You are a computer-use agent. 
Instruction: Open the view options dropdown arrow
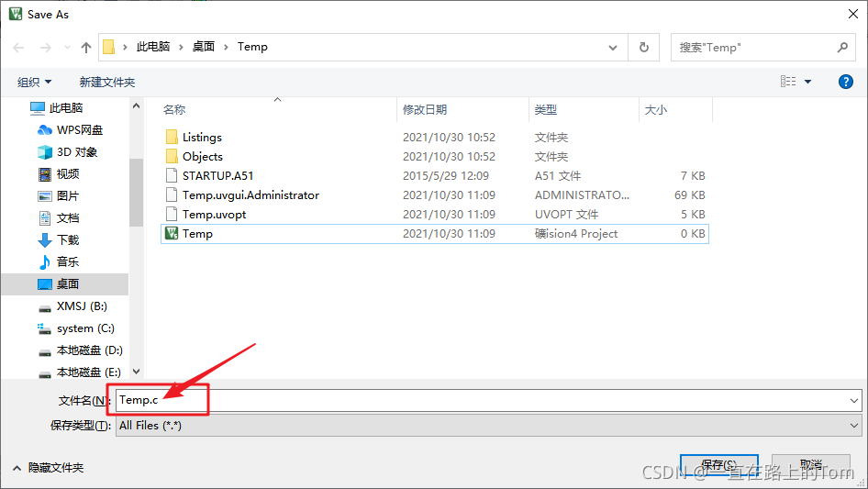pos(807,82)
